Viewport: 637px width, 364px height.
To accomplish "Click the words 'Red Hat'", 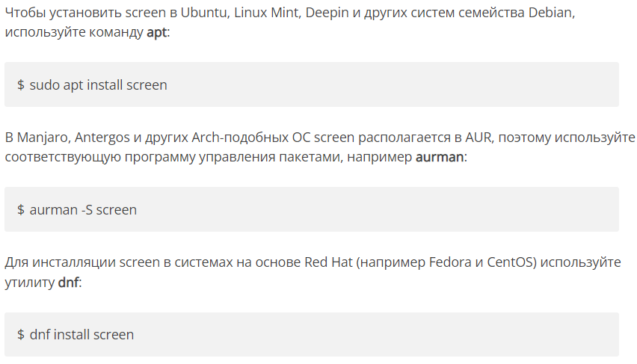I will click(x=328, y=262).
